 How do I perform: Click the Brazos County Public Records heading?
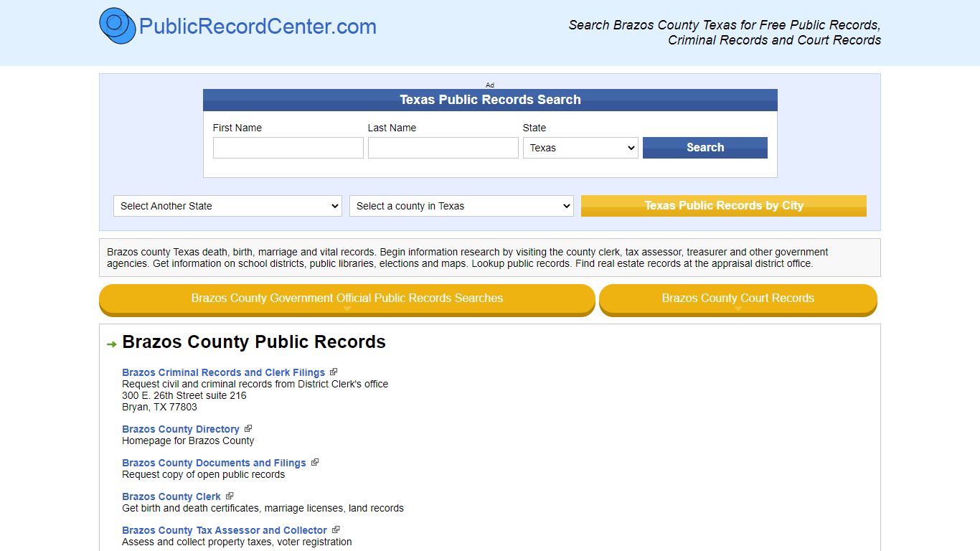pyautogui.click(x=254, y=342)
